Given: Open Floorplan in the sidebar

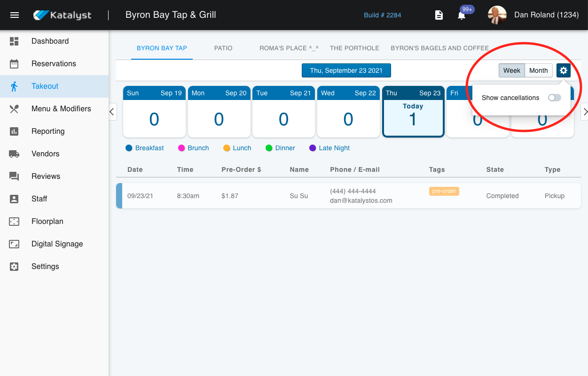Looking at the screenshot, I should point(47,222).
